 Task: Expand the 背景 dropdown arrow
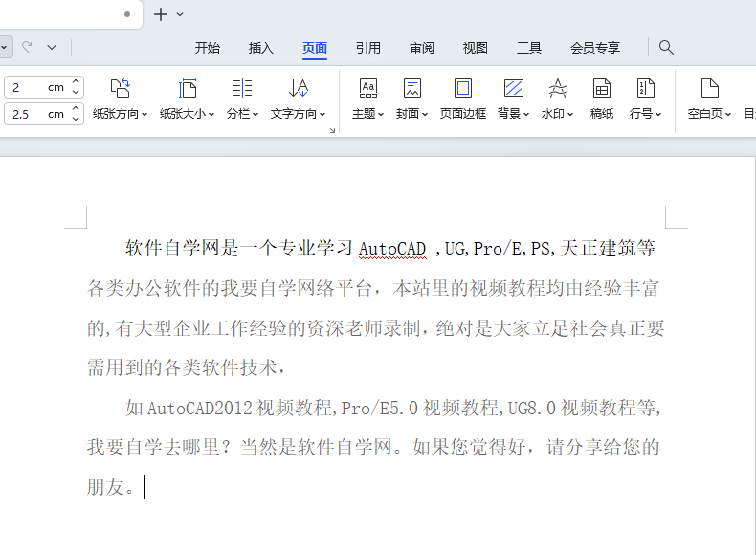[526, 114]
